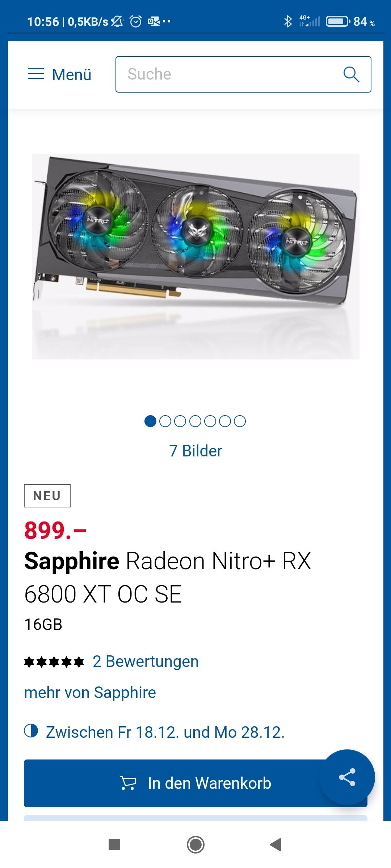Tap the Android home circle button
Viewport: 391px width, 868px height.
195,844
